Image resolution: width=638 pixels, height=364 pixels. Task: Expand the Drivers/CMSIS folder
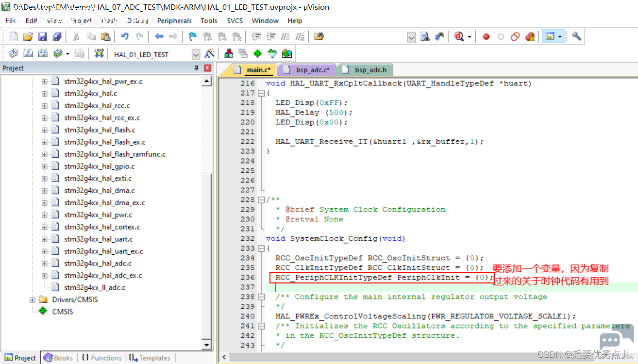[33, 299]
